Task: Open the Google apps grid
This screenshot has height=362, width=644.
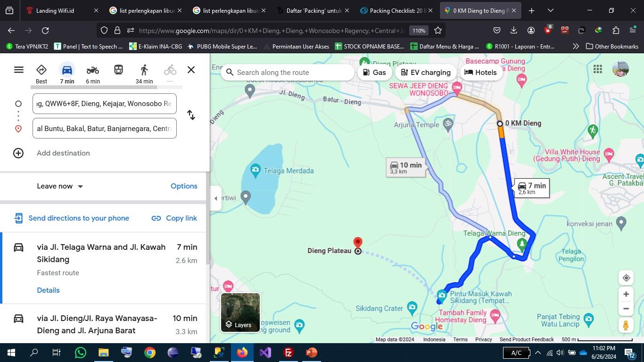Action: point(598,69)
